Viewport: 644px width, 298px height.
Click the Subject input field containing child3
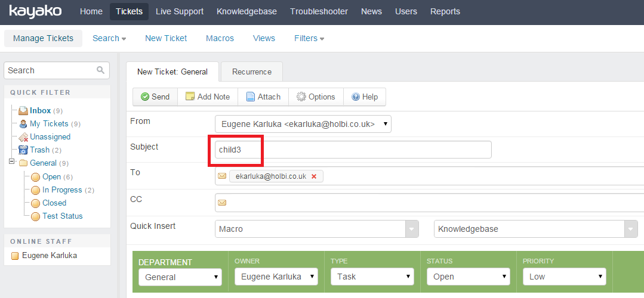click(x=353, y=150)
